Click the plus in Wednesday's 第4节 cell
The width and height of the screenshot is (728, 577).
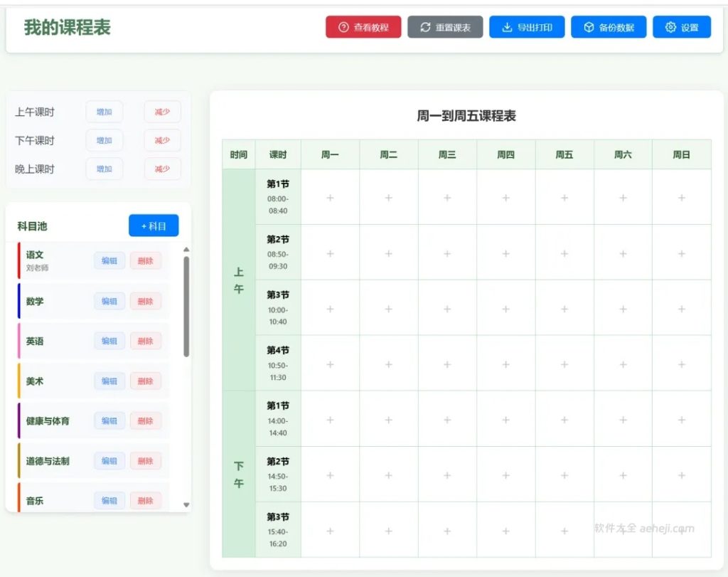click(446, 364)
